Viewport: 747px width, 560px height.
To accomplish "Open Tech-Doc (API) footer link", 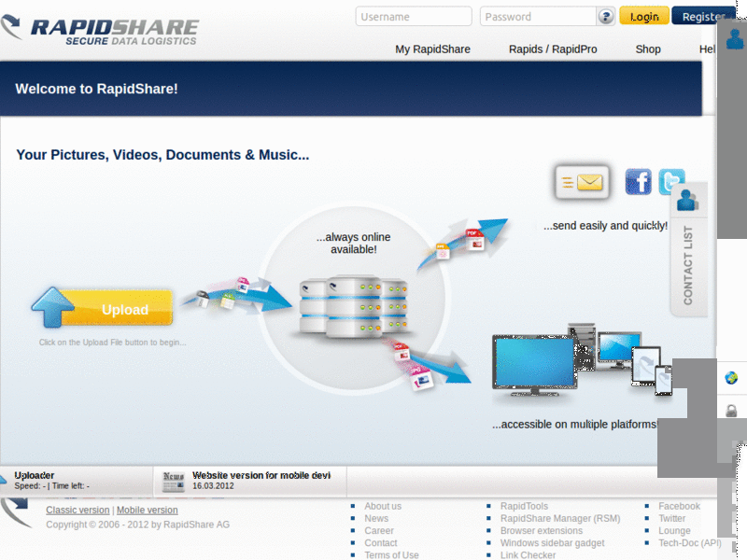I will tap(688, 543).
